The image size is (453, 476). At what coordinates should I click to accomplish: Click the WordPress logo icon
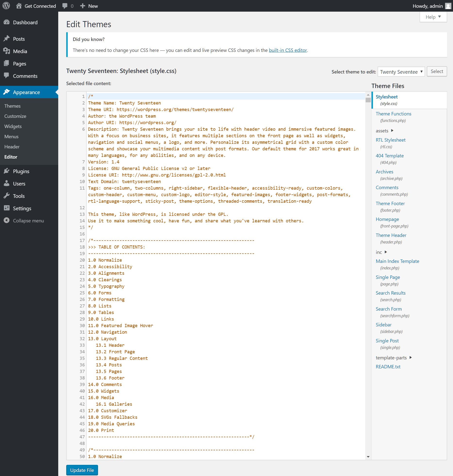point(6,6)
